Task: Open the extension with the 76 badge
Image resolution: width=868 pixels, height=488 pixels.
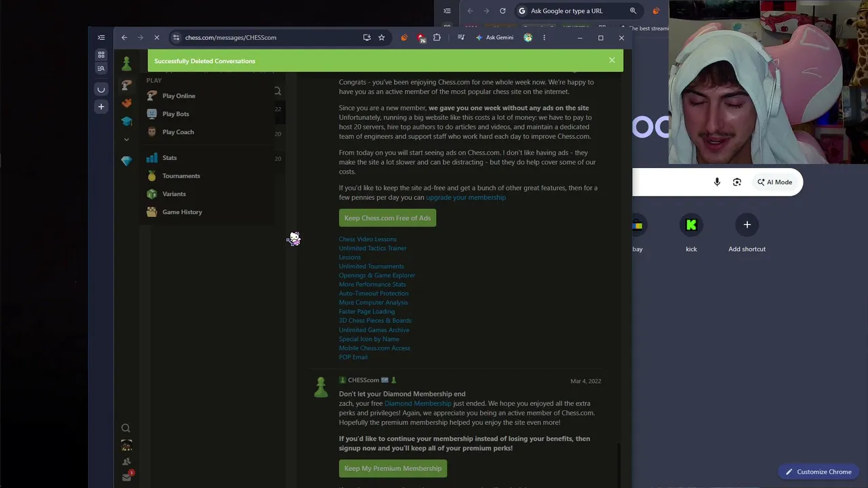Action: (421, 38)
